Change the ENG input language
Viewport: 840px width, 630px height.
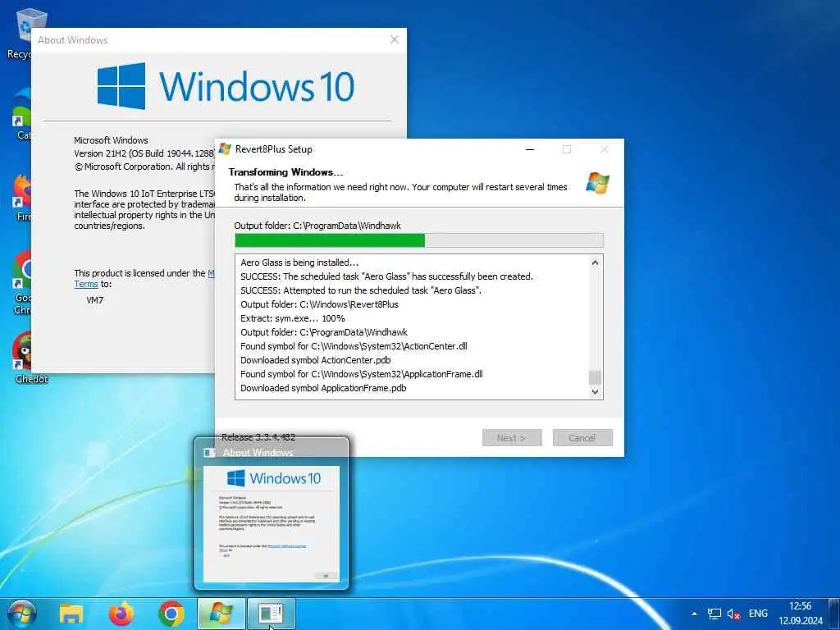[x=758, y=614]
